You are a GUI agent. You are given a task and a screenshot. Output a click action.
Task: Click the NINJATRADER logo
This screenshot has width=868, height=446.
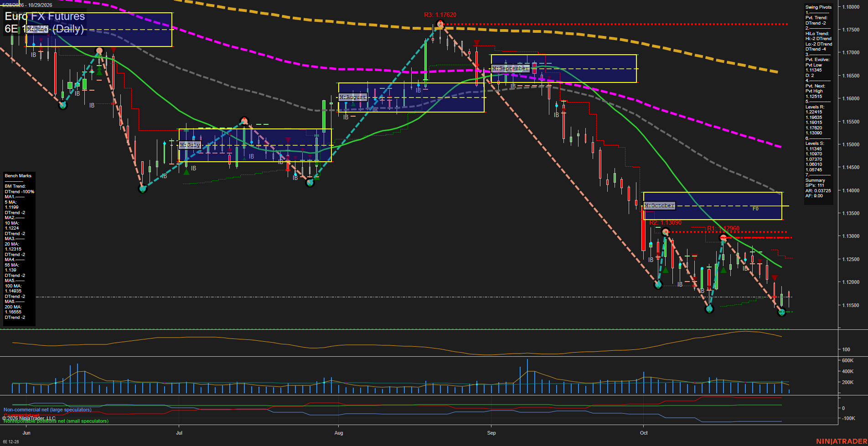[841, 441]
